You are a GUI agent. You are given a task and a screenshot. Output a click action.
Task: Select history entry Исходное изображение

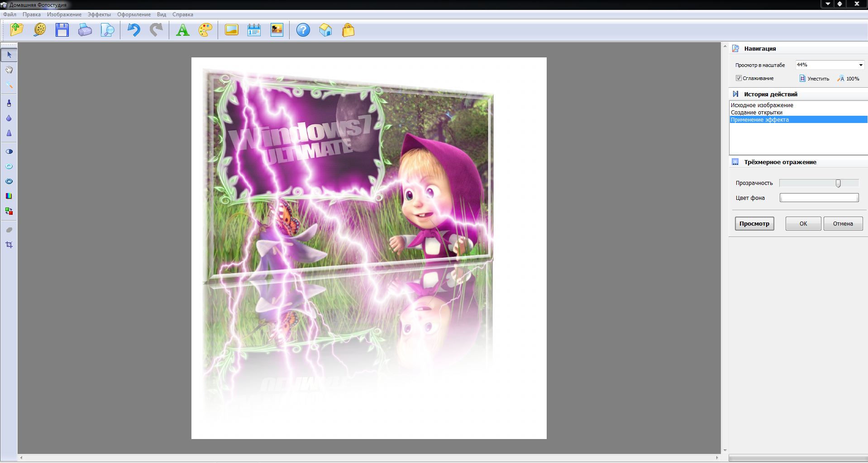coord(799,105)
